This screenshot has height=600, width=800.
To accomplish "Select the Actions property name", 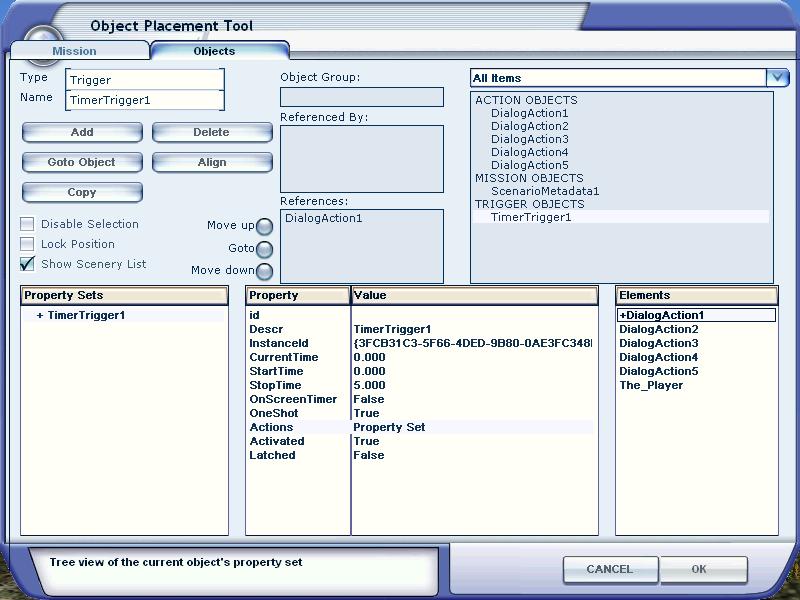I will pos(271,428).
